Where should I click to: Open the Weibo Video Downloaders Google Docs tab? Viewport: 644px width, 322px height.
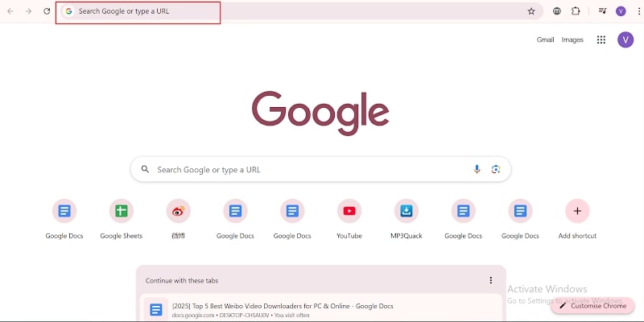pyautogui.click(x=320, y=308)
